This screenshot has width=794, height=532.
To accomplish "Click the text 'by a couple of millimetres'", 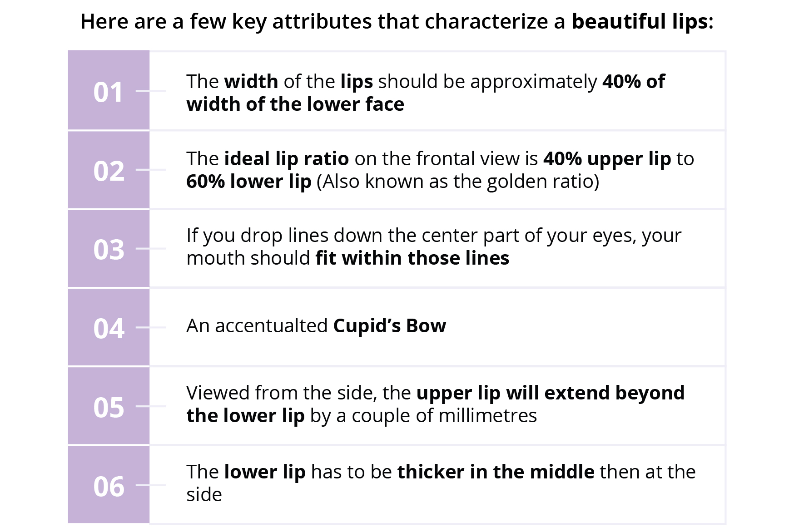I will [423, 416].
